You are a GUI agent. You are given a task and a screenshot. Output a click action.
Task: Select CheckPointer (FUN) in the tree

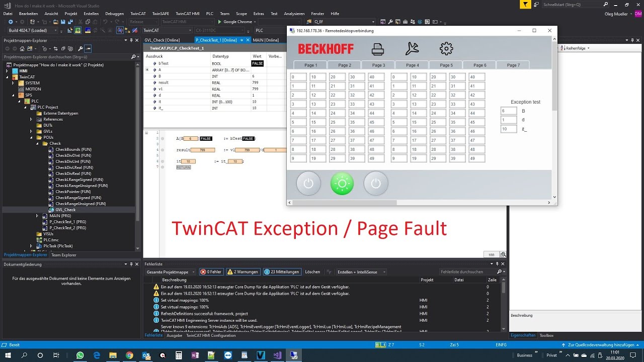pos(73,192)
